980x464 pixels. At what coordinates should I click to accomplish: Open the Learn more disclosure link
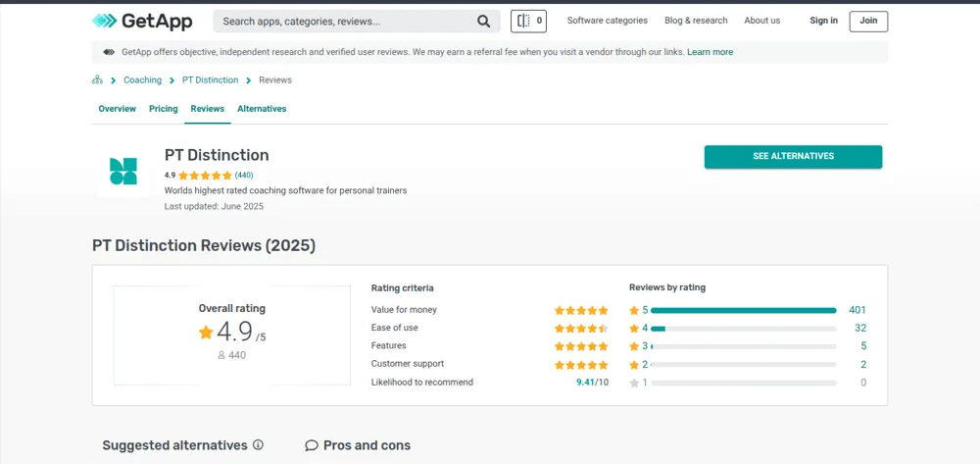pyautogui.click(x=710, y=53)
